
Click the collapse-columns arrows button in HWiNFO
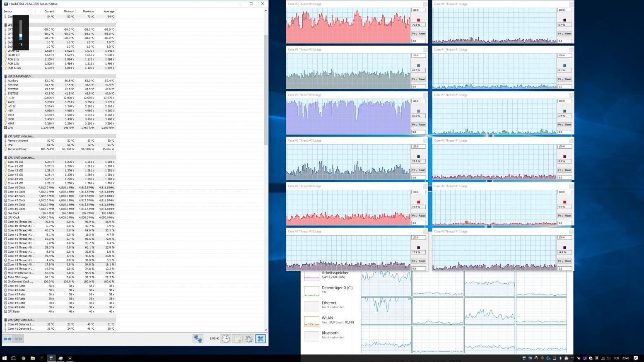pyautogui.click(x=18, y=339)
